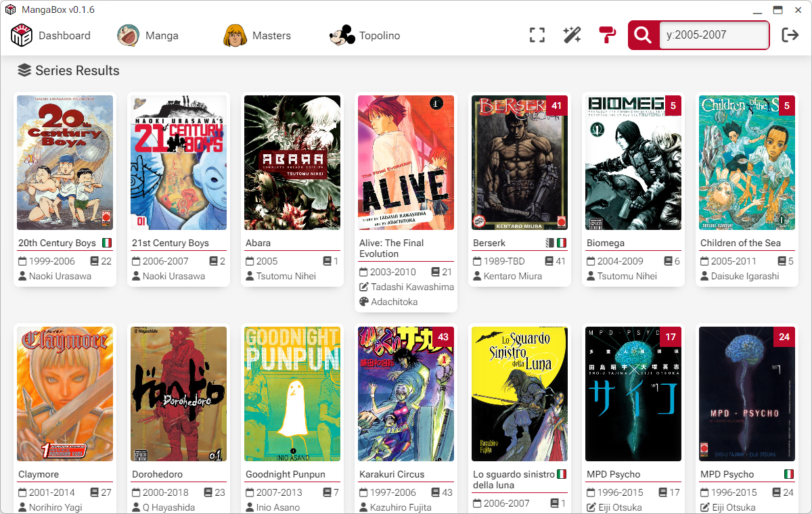Click the Series Results stack icon

pyautogui.click(x=24, y=70)
